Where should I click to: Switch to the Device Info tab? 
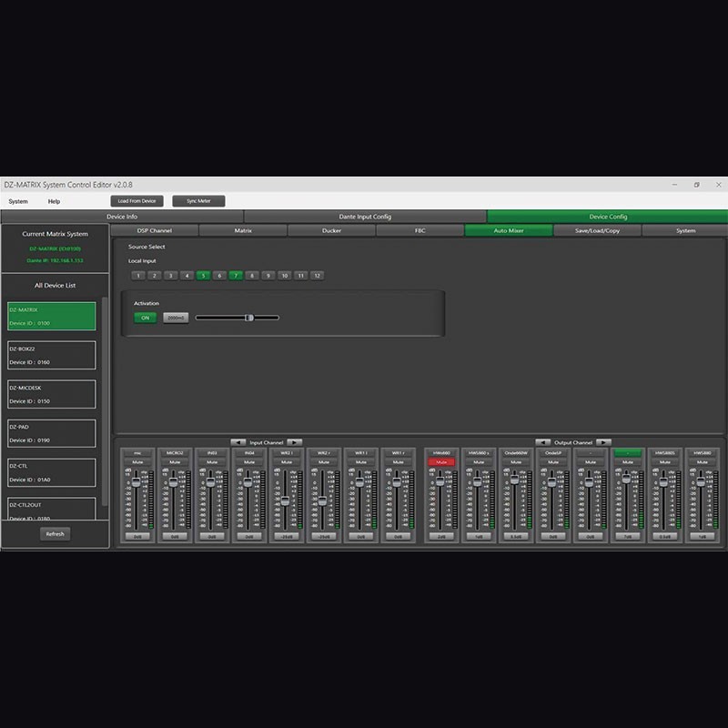pos(122,217)
